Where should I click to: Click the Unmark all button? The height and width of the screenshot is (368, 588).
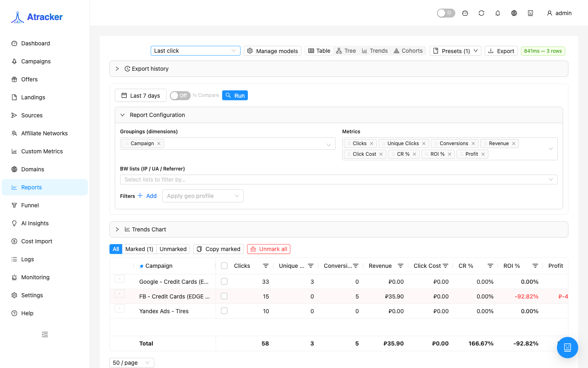point(269,249)
